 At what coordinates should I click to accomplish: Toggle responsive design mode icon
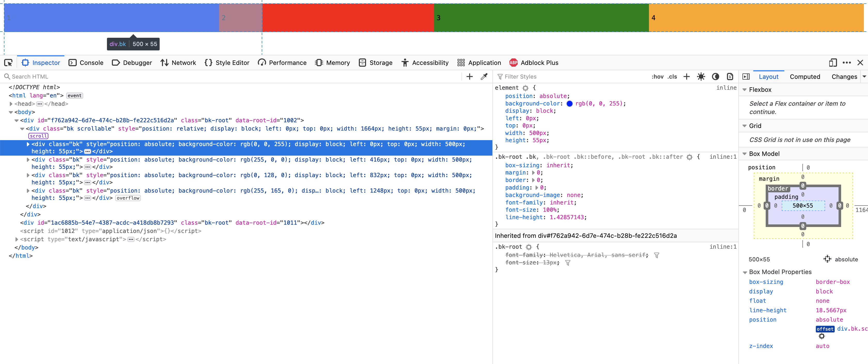[x=833, y=63]
